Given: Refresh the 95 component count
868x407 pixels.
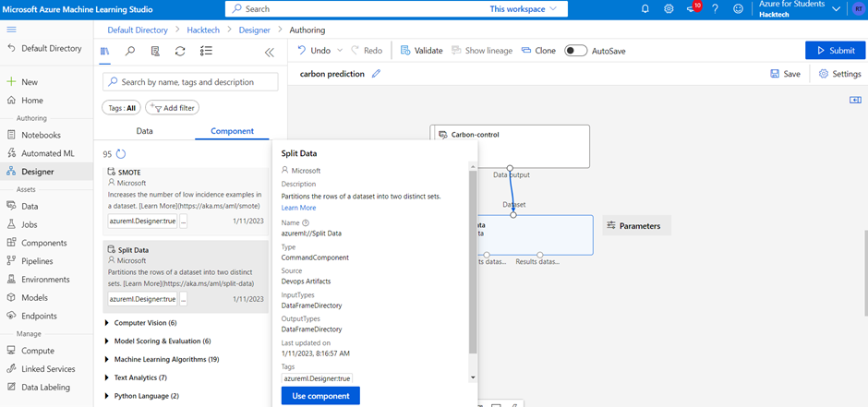Looking at the screenshot, I should [121, 154].
